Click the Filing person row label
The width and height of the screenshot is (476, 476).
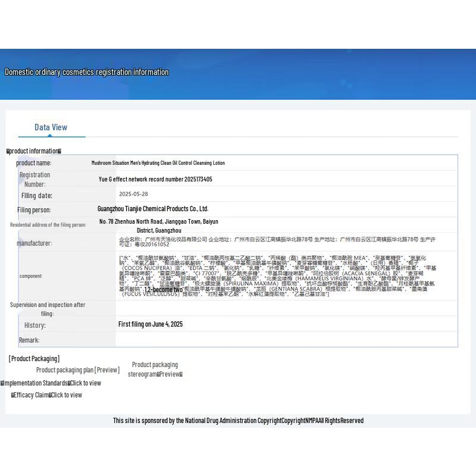(x=34, y=210)
